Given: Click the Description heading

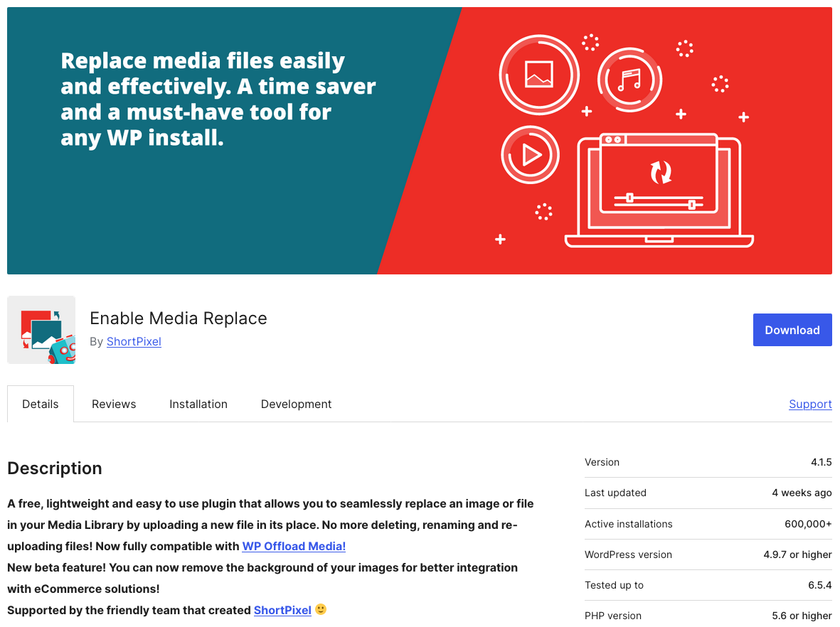Looking at the screenshot, I should [x=55, y=468].
